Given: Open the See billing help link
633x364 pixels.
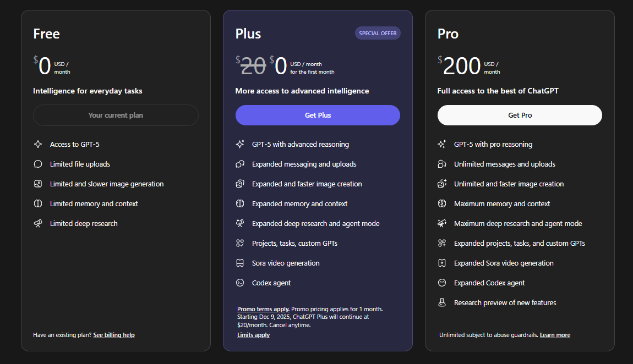Looking at the screenshot, I should pos(114,335).
